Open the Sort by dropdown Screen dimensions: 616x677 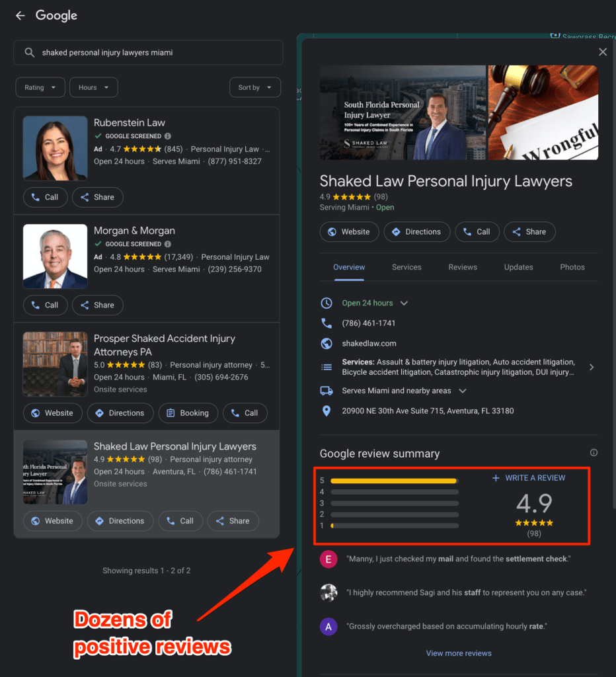click(255, 87)
